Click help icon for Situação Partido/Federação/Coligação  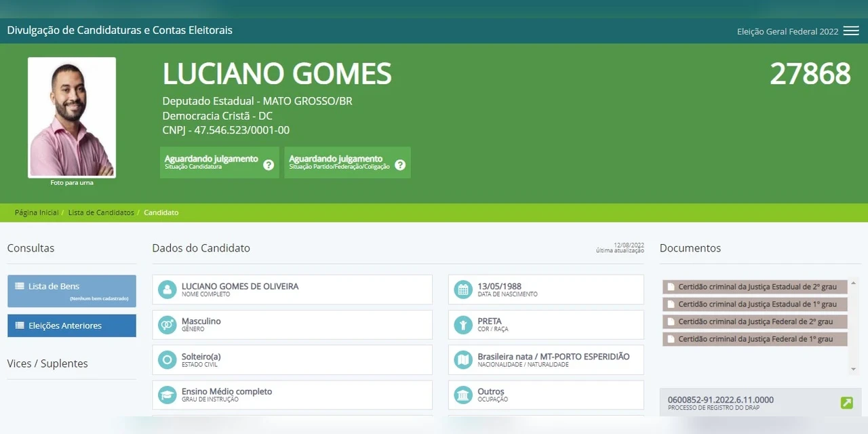click(x=400, y=165)
